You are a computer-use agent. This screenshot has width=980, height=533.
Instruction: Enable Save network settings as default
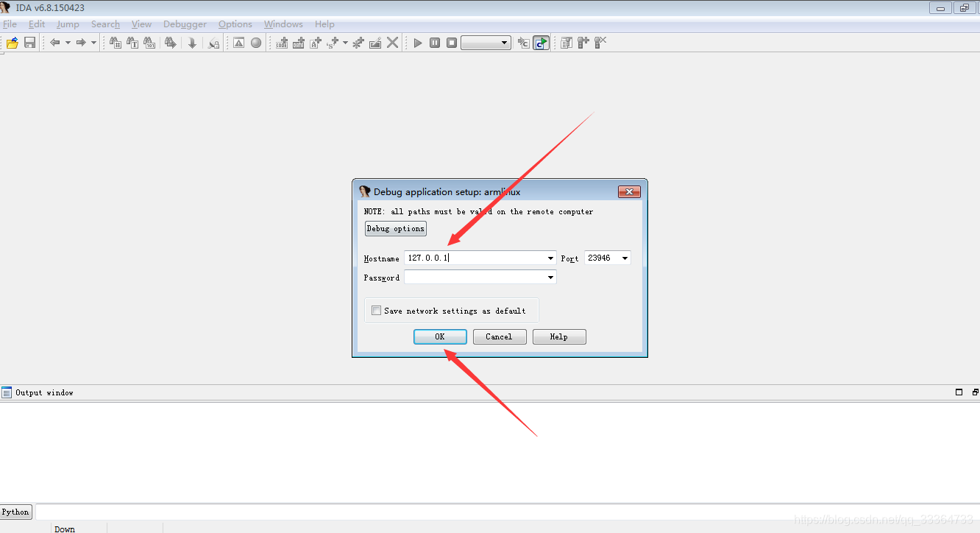click(377, 311)
